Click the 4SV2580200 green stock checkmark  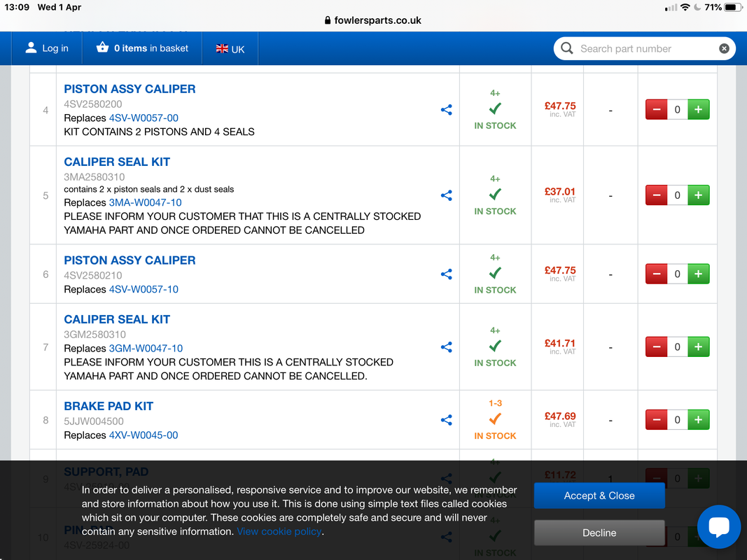point(495,109)
